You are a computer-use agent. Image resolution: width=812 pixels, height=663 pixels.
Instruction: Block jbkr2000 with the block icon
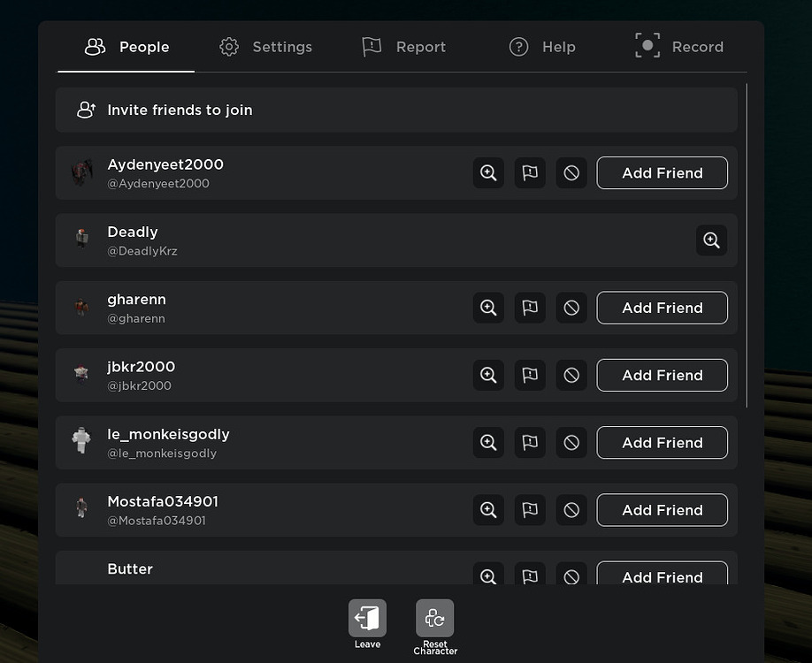click(x=571, y=375)
